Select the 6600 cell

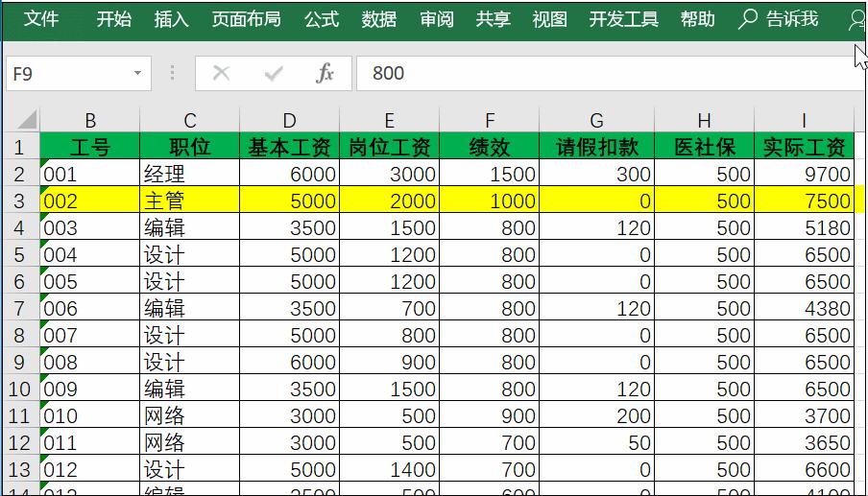click(x=804, y=469)
